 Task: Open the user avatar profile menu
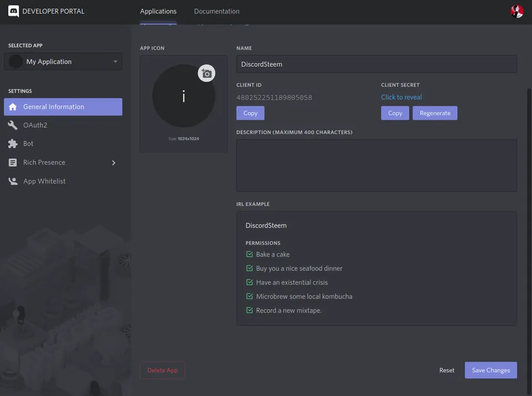coord(516,11)
